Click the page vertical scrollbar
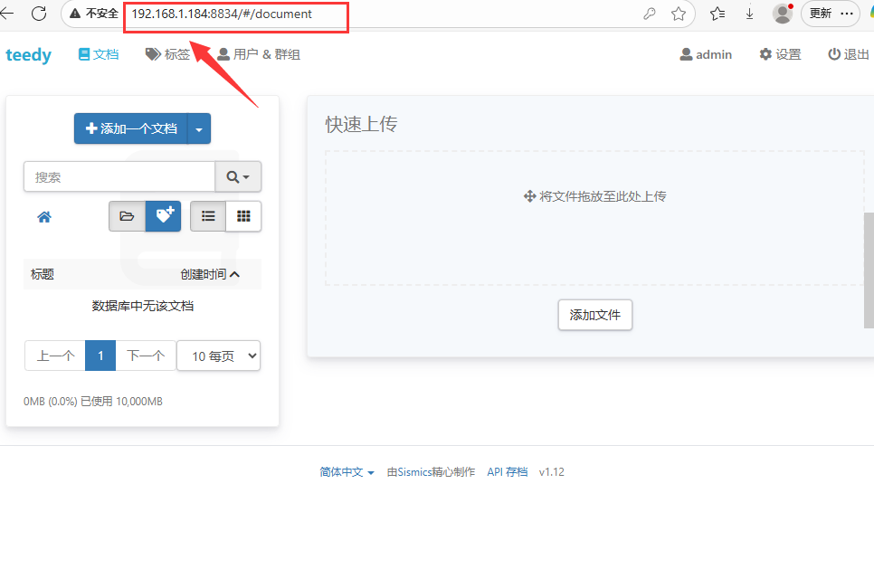Image resolution: width=874 pixels, height=588 pixels. pyautogui.click(x=869, y=270)
